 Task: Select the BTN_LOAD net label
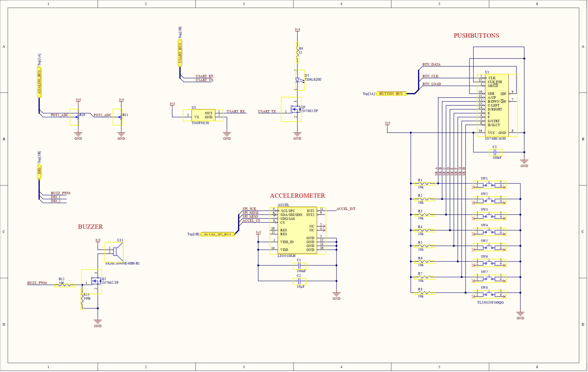click(431, 84)
